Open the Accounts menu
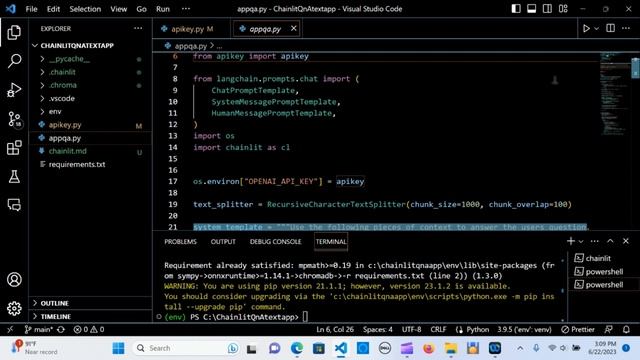Viewport: 640px width, 360px height. click(x=14, y=280)
